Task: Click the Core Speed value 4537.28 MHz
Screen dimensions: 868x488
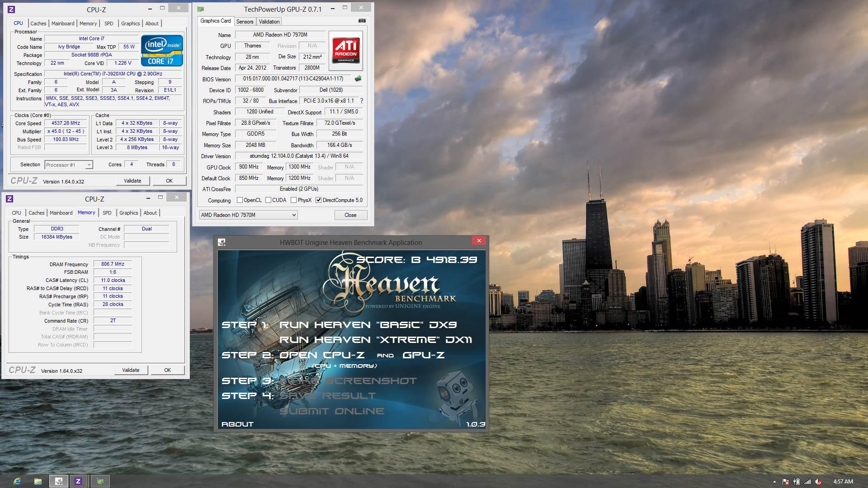Action: click(66, 123)
